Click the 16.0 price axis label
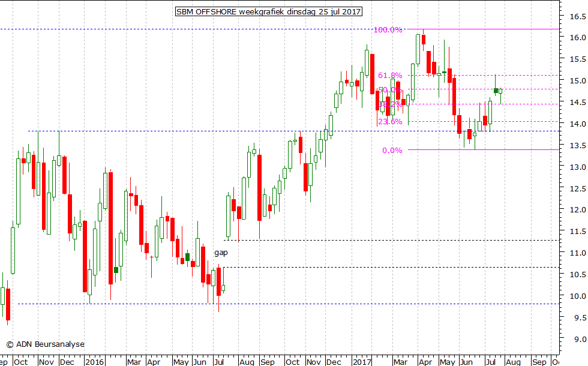 coord(577,37)
